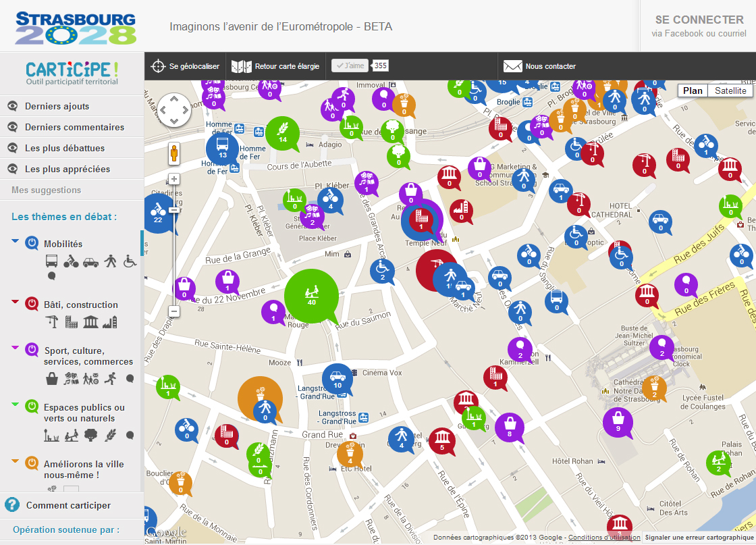This screenshot has width=756, height=545.
Task: Collapse the Sport, culture theme arrow
Action: pyautogui.click(x=16, y=347)
